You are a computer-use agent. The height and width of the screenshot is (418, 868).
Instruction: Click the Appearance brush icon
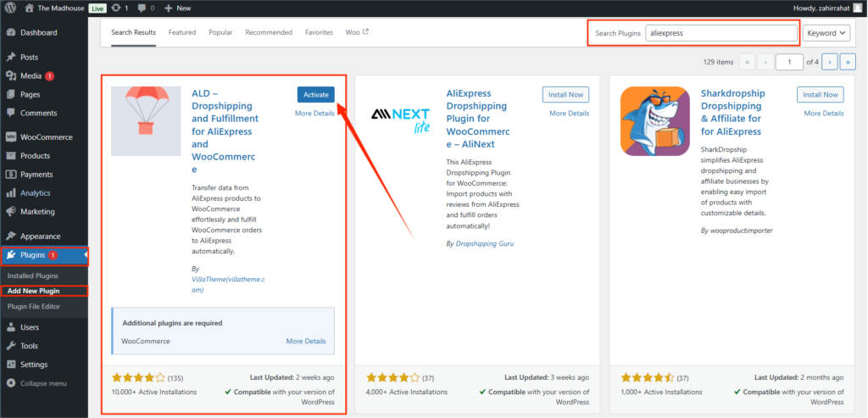pyautogui.click(x=11, y=236)
